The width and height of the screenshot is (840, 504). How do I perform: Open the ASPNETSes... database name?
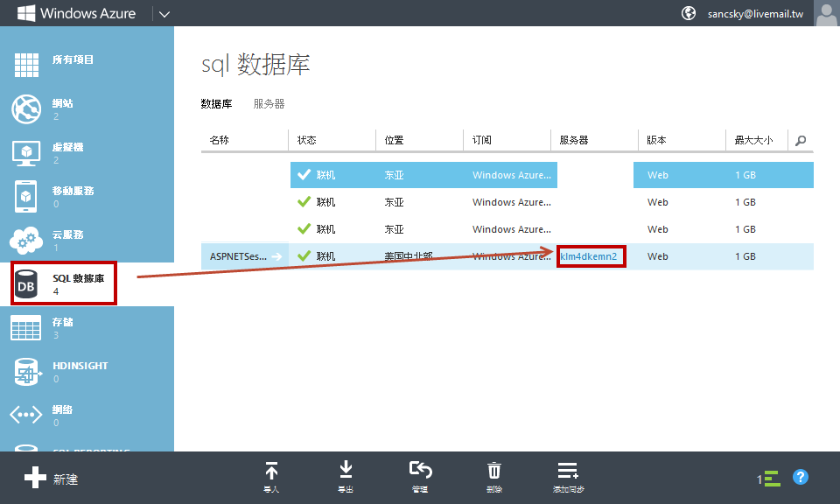[x=238, y=256]
